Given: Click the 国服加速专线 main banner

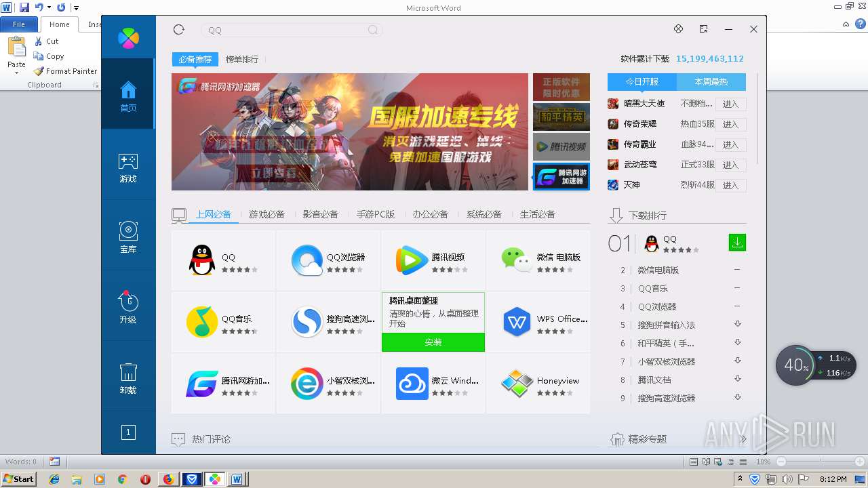Looking at the screenshot, I should point(350,132).
